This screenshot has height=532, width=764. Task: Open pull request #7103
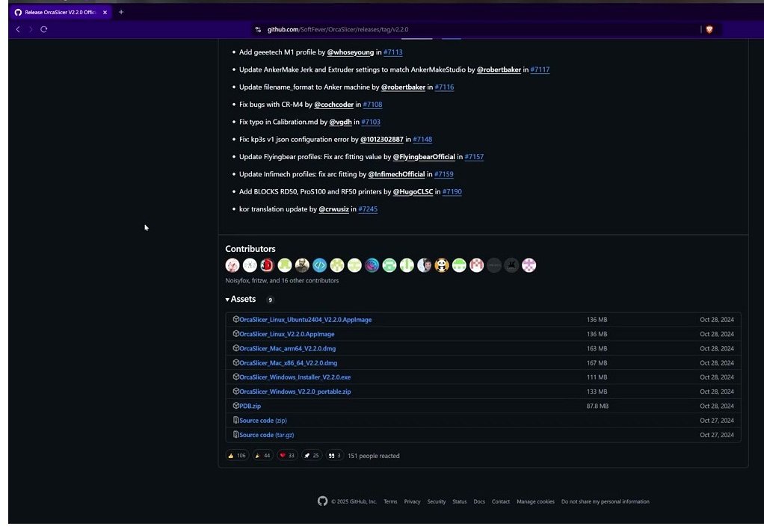tap(371, 122)
